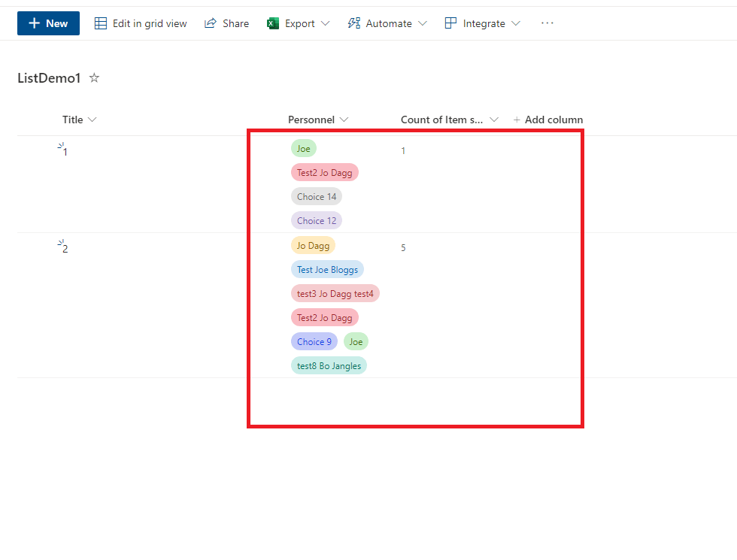The height and width of the screenshot is (560, 737).
Task: Click the grid view table icon
Action: (x=101, y=23)
